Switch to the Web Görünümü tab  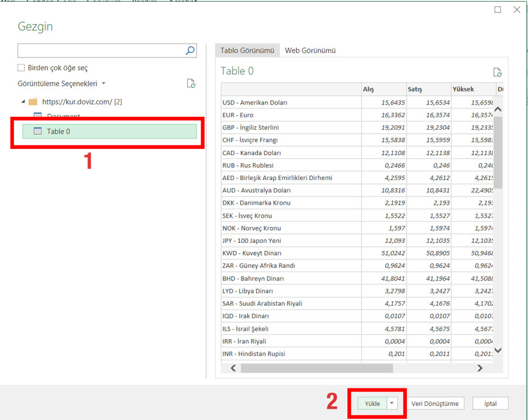point(310,50)
